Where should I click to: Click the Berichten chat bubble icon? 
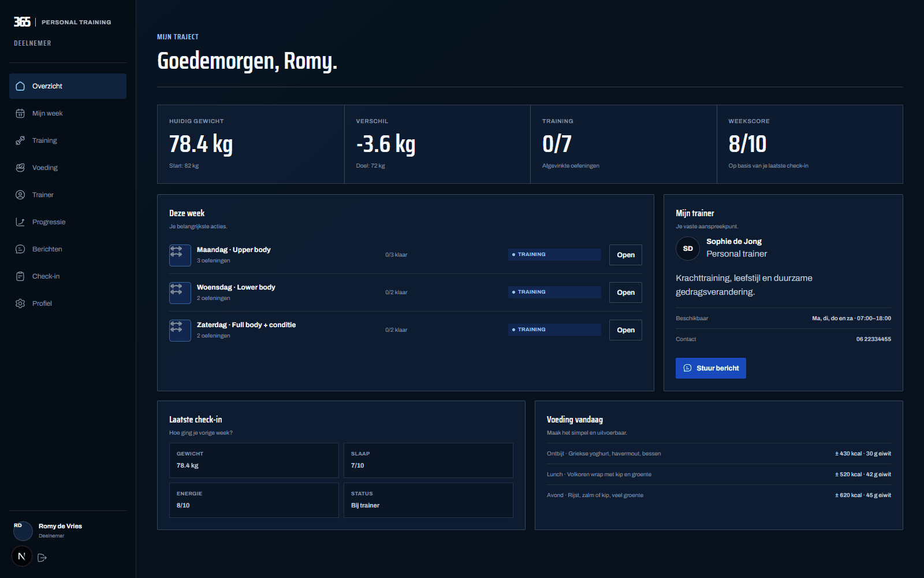[20, 249]
